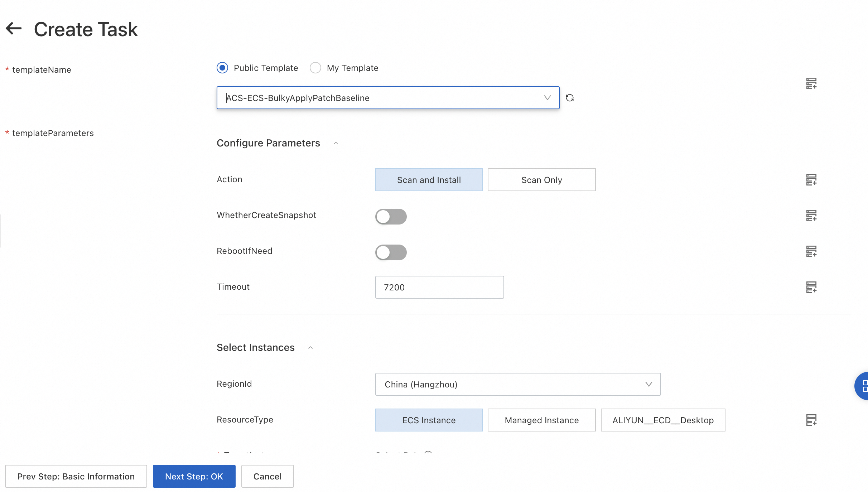Select the My Template radio button
The height and width of the screenshot is (492, 868).
tap(315, 68)
